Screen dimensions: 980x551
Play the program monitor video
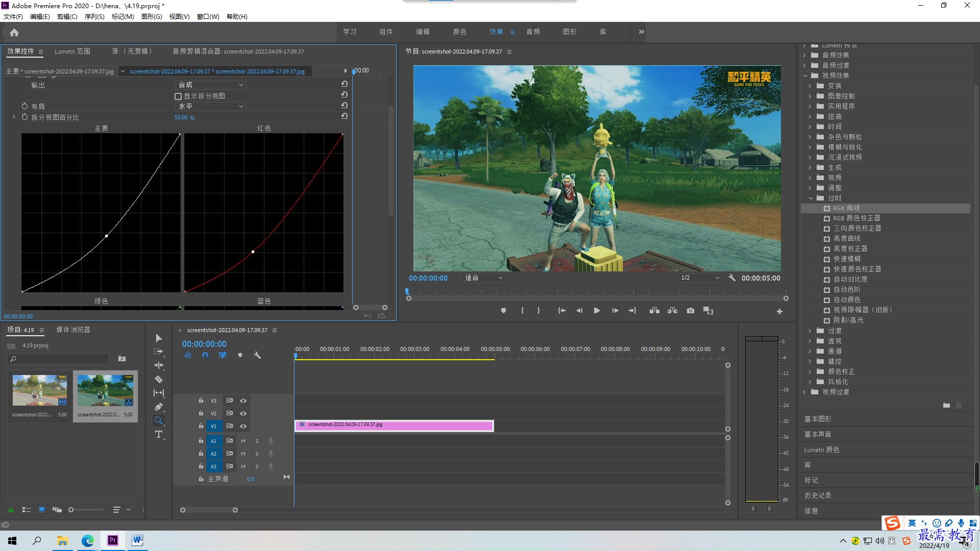click(597, 311)
